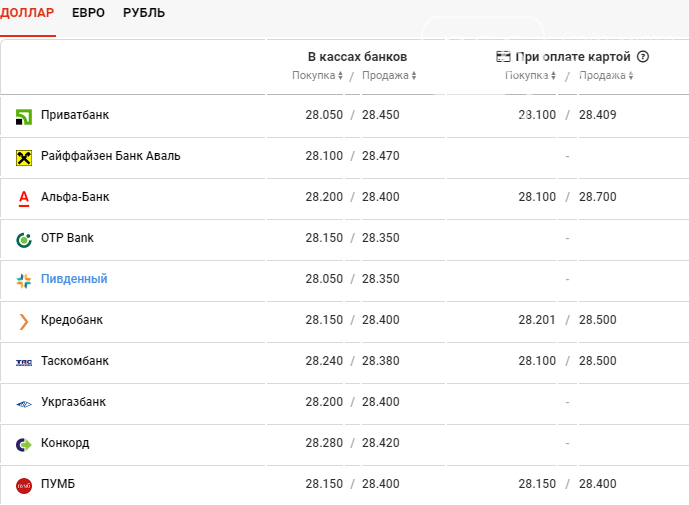689x505 pixels.
Task: Switch to the ЕВРО tab
Action: click(88, 13)
